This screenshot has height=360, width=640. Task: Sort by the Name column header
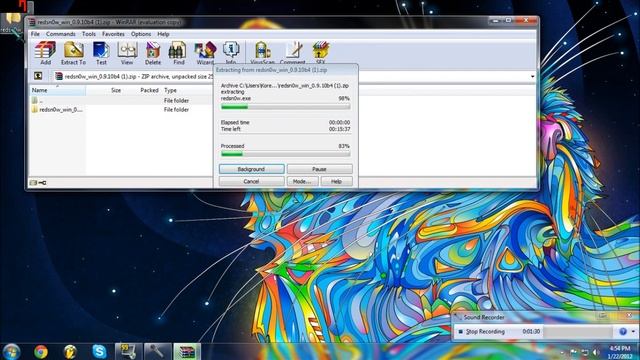(58, 90)
